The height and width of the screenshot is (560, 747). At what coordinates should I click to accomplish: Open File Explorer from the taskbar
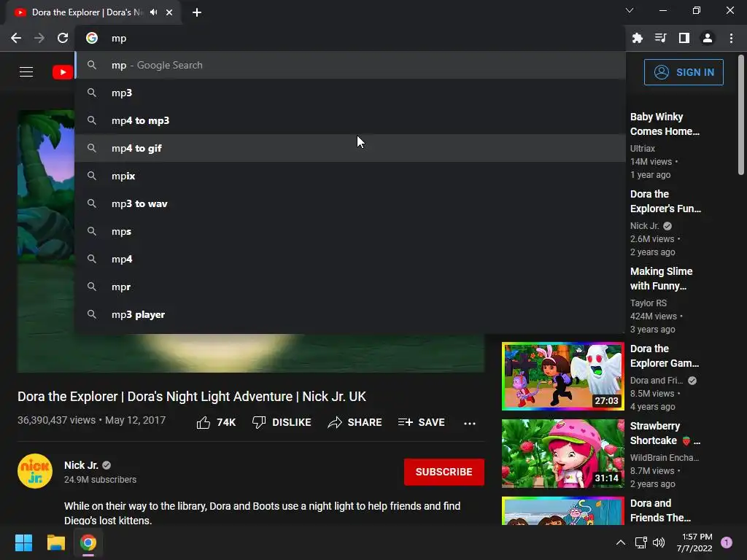[x=55, y=542]
